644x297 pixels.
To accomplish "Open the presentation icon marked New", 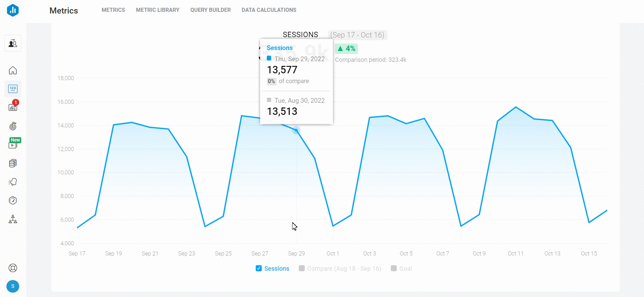I will point(13,145).
